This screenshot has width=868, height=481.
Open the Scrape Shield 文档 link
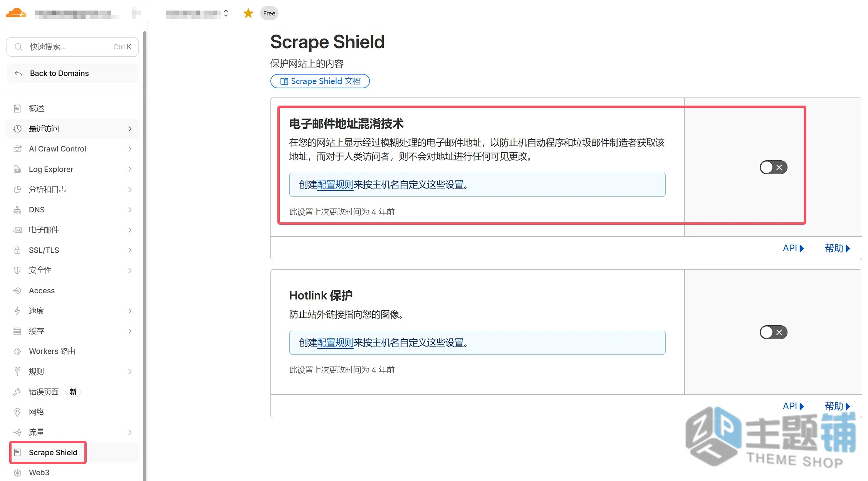point(320,81)
